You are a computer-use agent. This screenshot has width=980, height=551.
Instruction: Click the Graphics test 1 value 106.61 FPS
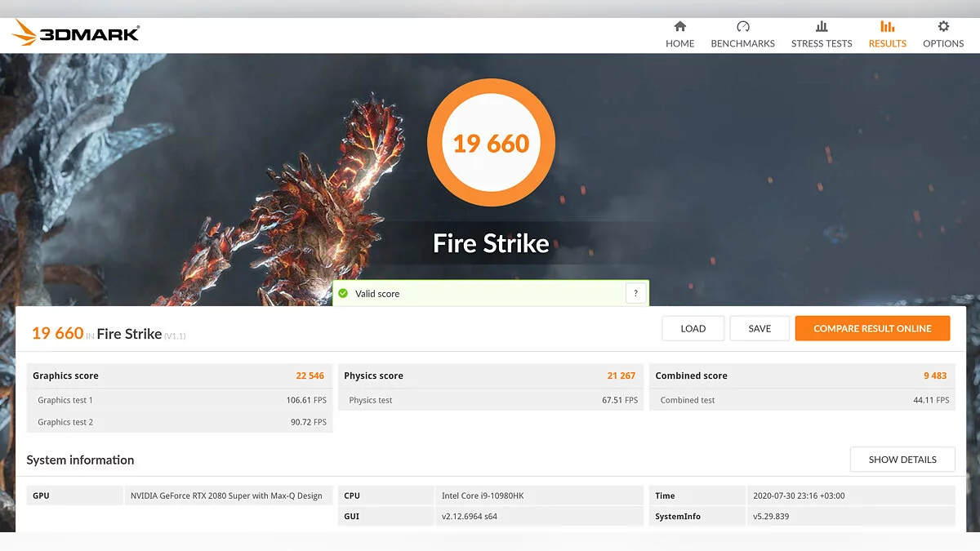tap(306, 400)
